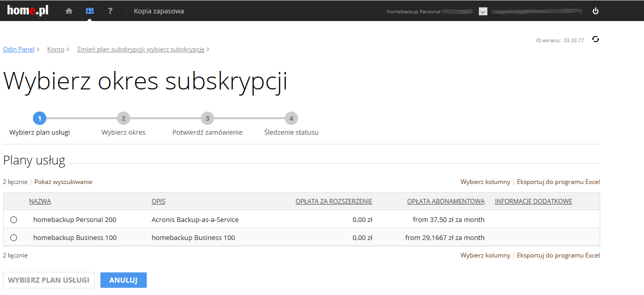The width and height of the screenshot is (644, 295).
Task: Follow the Odin Panel breadcrumb link
Action: [19, 49]
